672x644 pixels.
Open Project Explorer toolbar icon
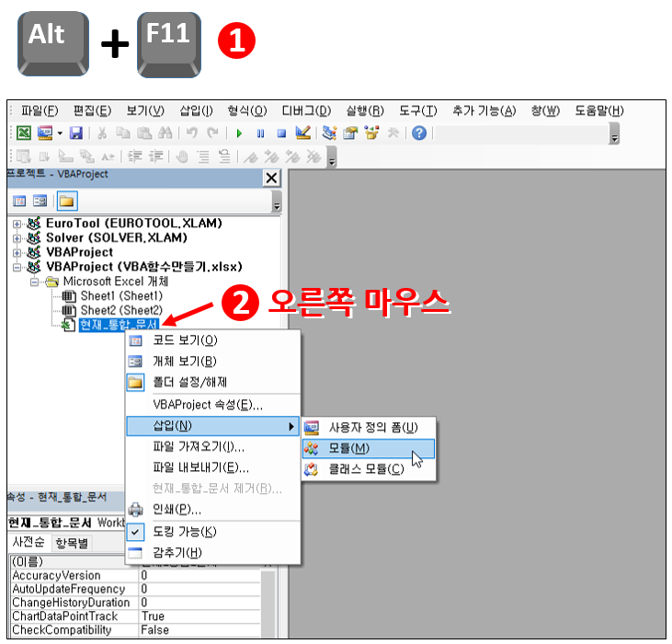[x=329, y=133]
